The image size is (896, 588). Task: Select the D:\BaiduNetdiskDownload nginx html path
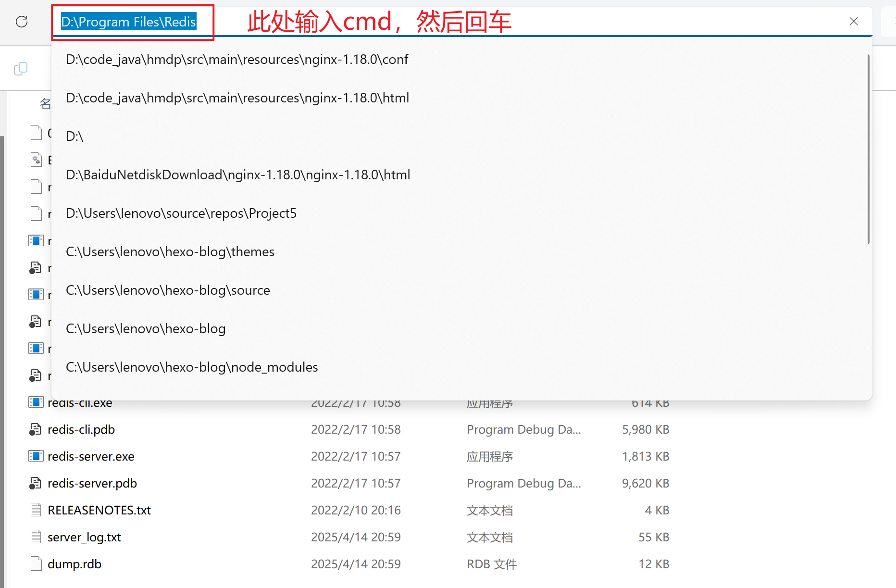click(237, 175)
